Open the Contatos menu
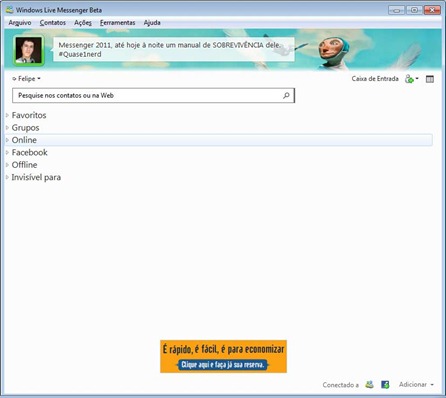This screenshot has height=398, width=446. (x=53, y=23)
